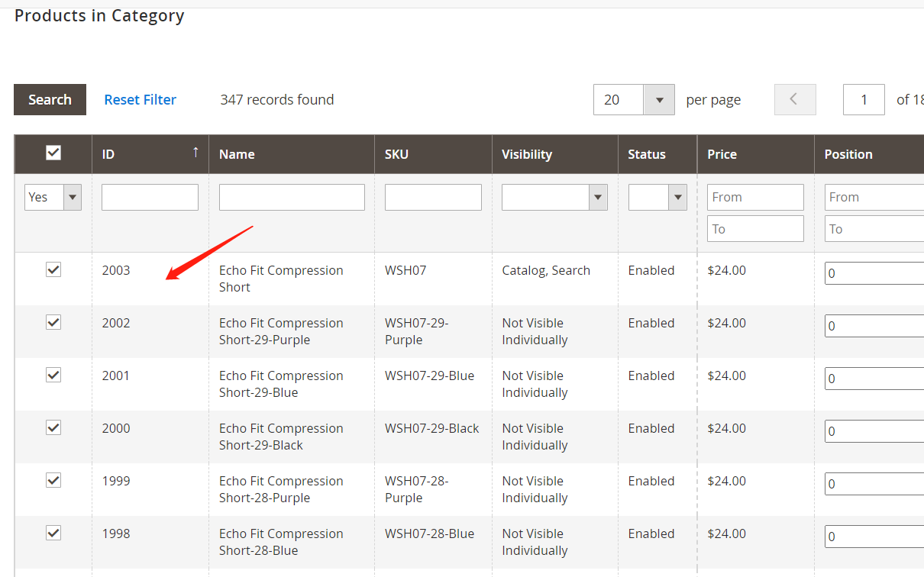924x577 pixels.
Task: Click the position field for WSH07 row
Action: point(874,273)
